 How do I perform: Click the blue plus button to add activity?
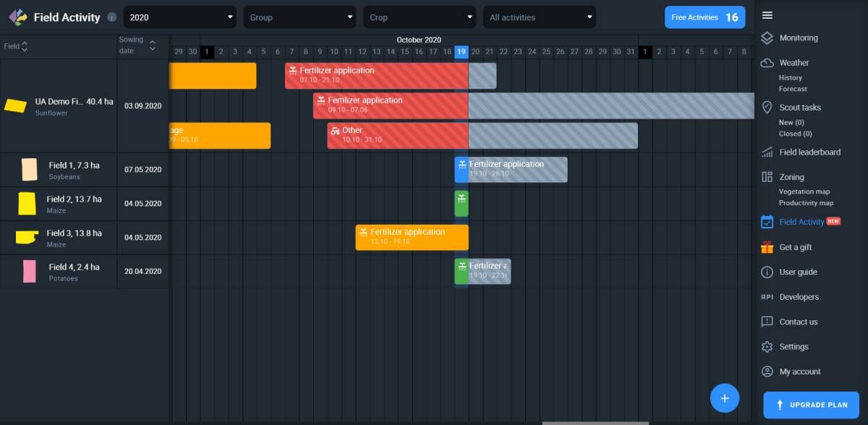pos(725,398)
